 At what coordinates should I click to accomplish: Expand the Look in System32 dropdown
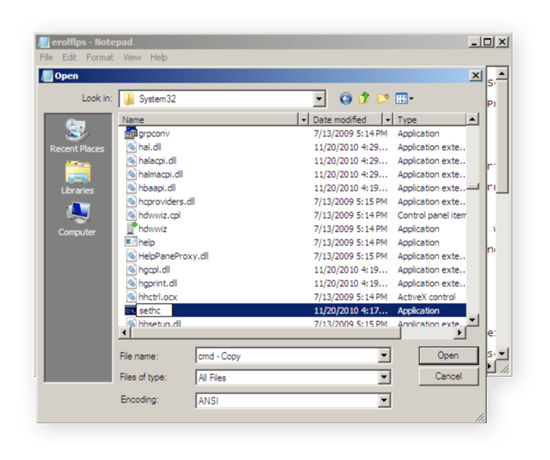click(x=319, y=99)
